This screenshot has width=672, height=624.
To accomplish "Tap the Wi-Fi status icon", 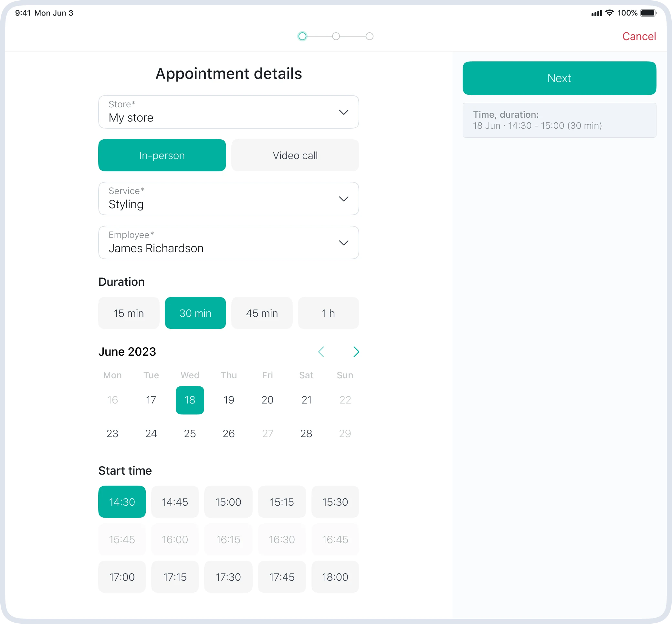I will click(x=610, y=13).
